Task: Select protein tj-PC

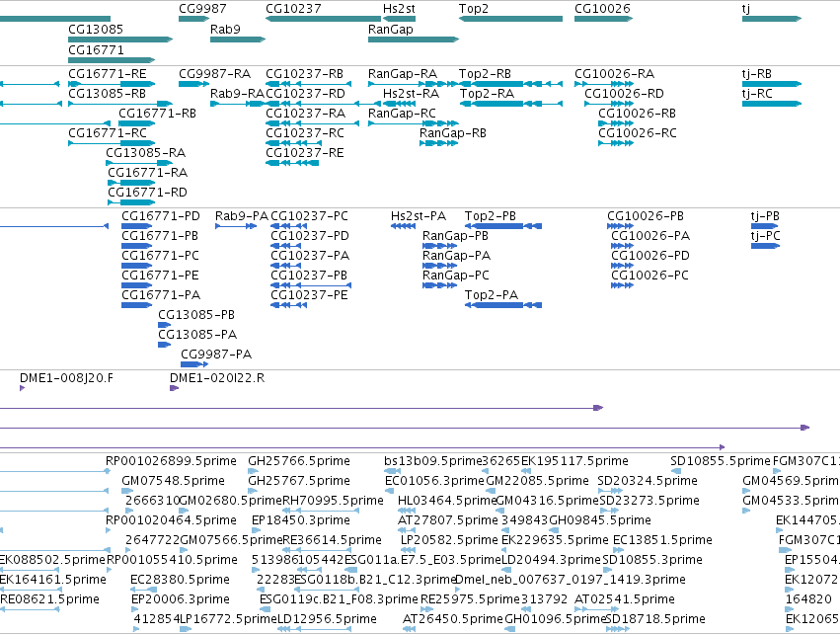Action: pyautogui.click(x=766, y=236)
